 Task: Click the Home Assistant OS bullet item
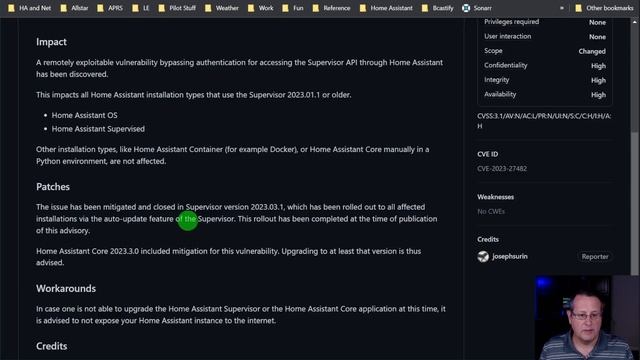tap(84, 116)
